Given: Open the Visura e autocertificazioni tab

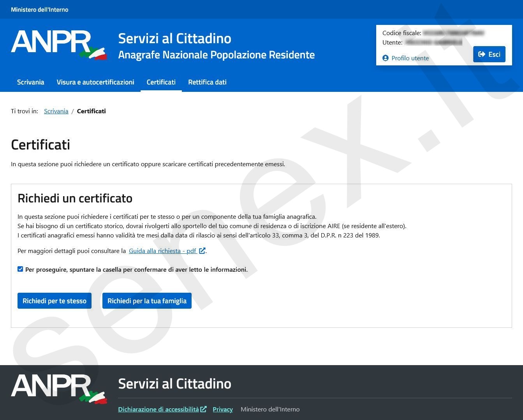Looking at the screenshot, I should (x=95, y=82).
